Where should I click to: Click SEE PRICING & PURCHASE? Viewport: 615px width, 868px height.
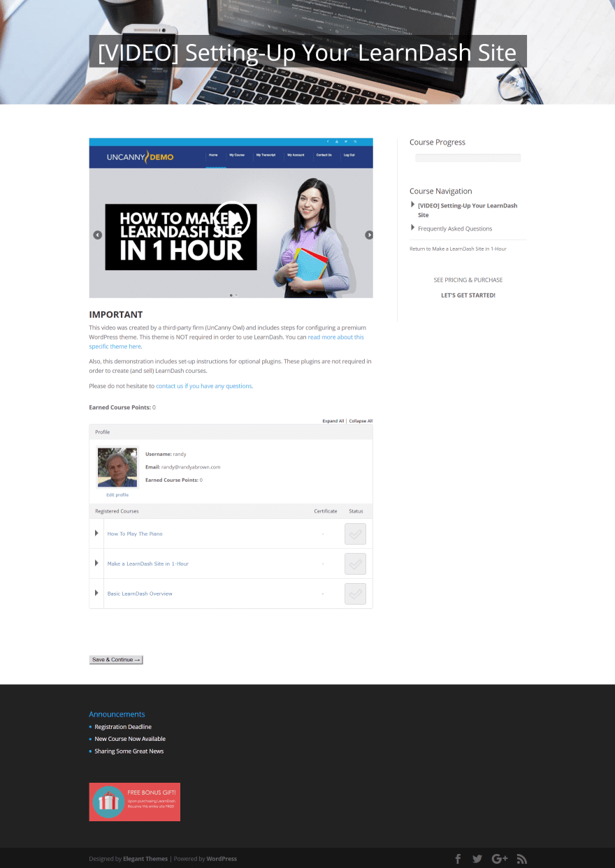[468, 280]
